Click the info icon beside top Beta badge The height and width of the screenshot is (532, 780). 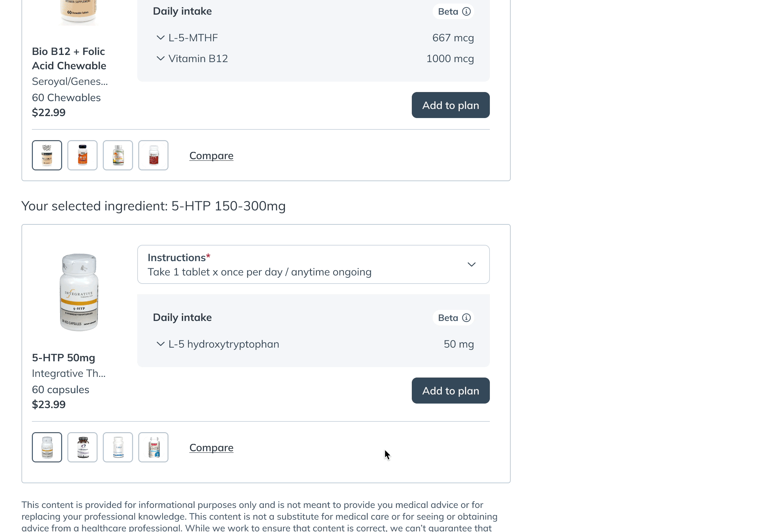(466, 11)
